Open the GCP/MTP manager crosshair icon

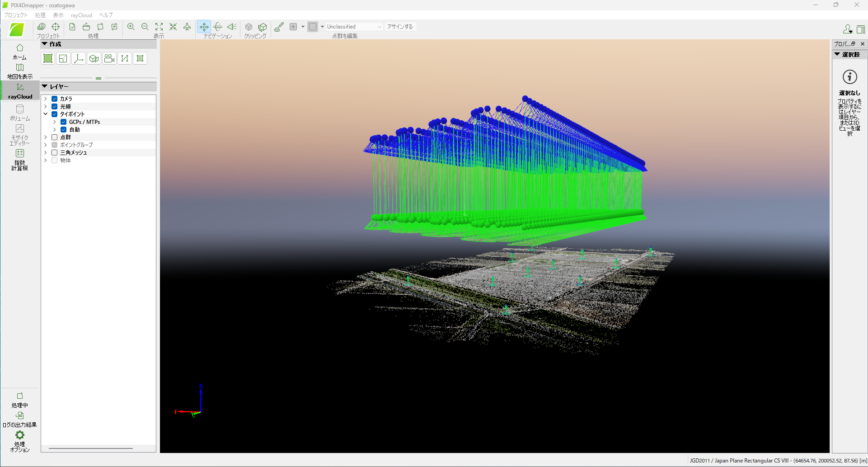[56, 27]
